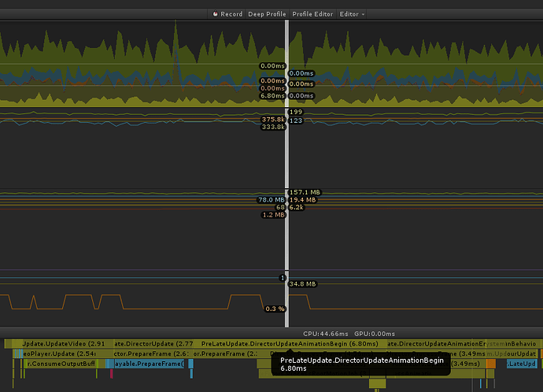
Task: Click the Director.PrepareFrame (2.6) sample bar
Action: tap(153, 353)
